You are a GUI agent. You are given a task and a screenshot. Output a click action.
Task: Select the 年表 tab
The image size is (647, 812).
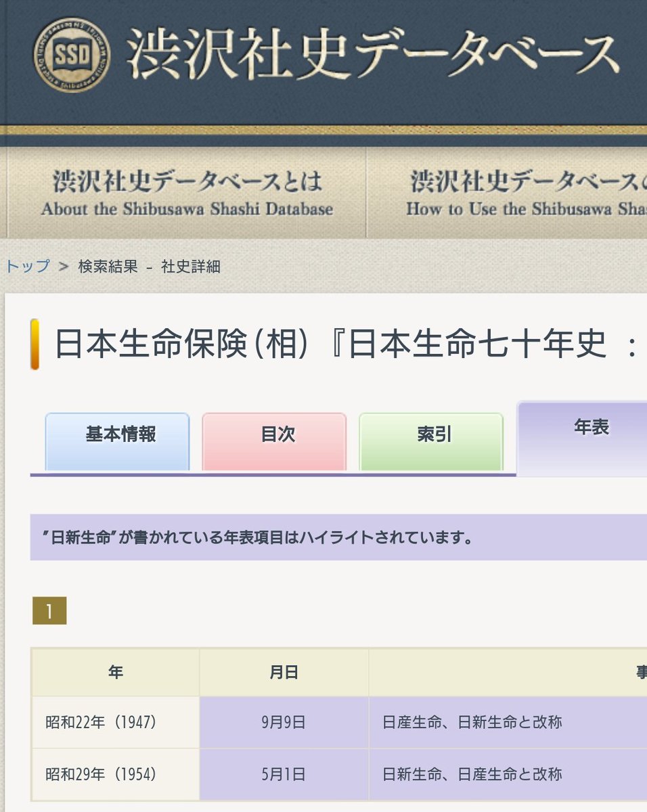click(x=582, y=438)
